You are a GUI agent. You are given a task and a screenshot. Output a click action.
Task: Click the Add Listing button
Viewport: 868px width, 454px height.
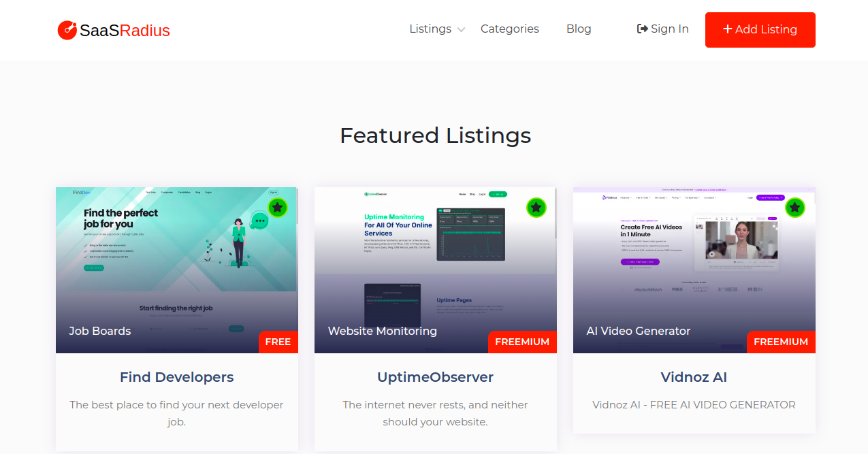(x=760, y=30)
